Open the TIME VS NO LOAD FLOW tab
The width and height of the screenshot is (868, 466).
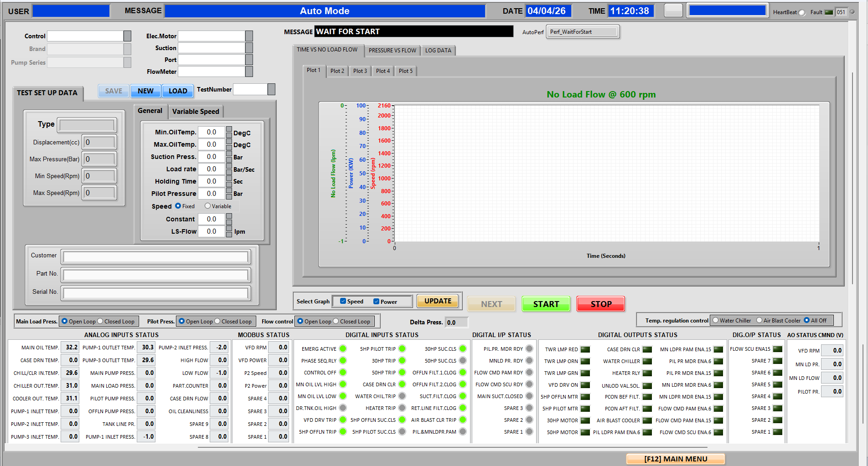pos(327,50)
